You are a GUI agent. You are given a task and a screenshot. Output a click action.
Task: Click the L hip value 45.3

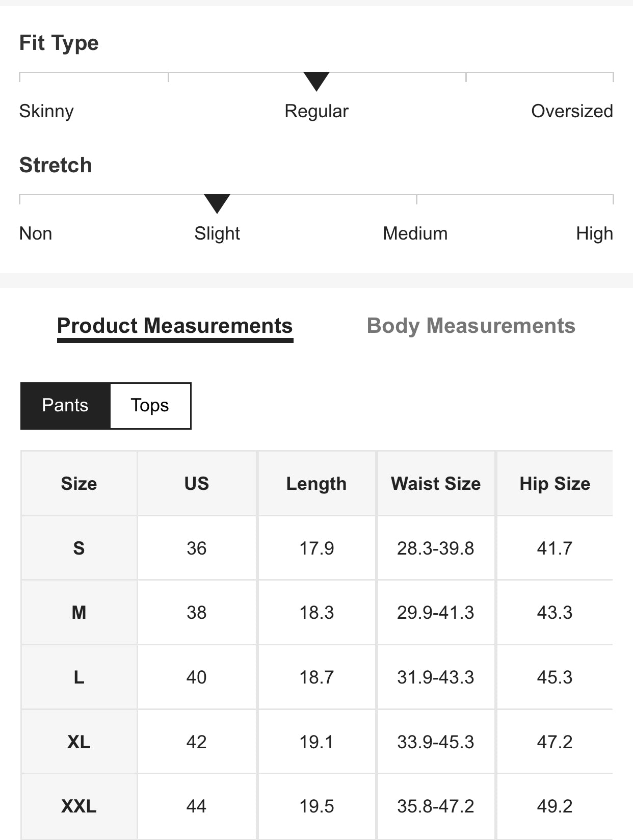555,677
